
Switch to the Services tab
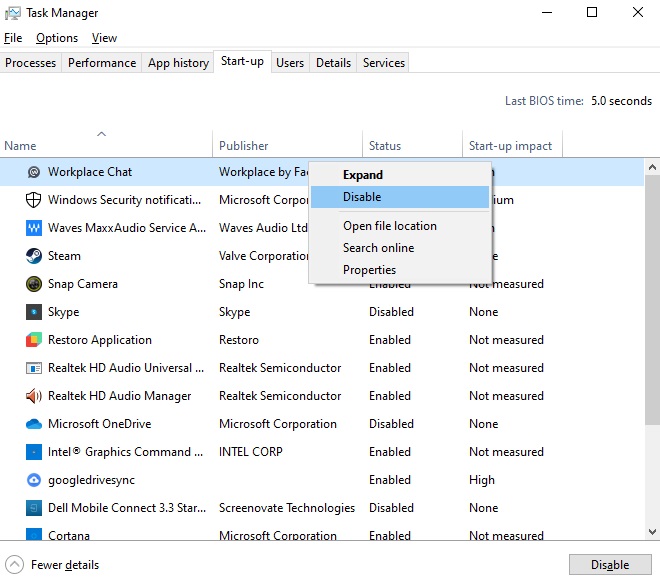[x=384, y=63]
